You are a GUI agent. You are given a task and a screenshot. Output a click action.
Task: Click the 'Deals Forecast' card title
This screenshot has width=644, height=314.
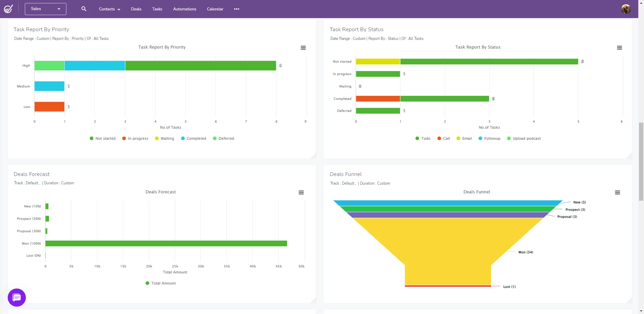coord(32,174)
